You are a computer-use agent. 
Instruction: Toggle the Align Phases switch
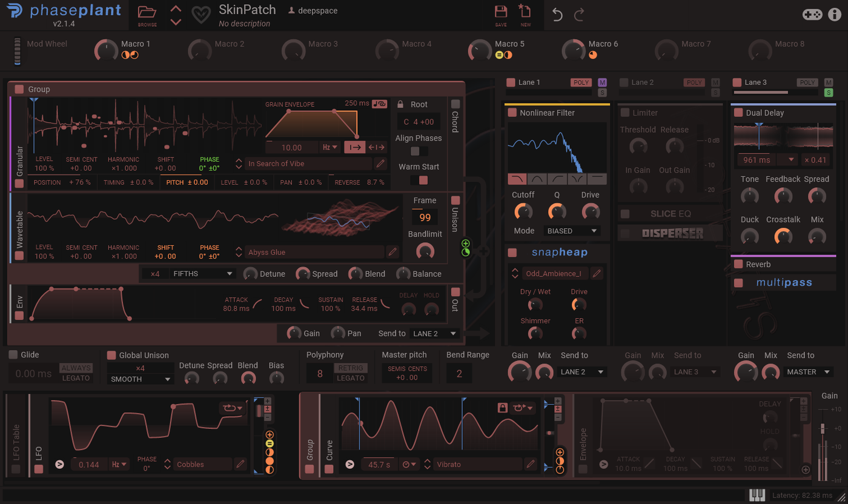point(419,151)
